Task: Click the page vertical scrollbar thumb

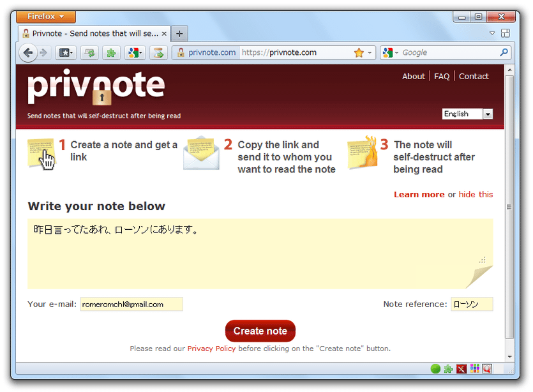Action: pyautogui.click(x=509, y=207)
